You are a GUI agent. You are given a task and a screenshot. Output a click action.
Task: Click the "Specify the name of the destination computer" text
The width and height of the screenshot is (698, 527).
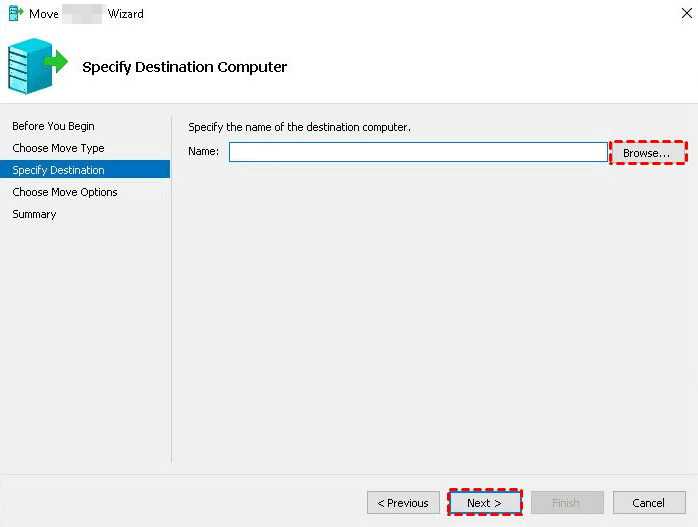pos(299,127)
